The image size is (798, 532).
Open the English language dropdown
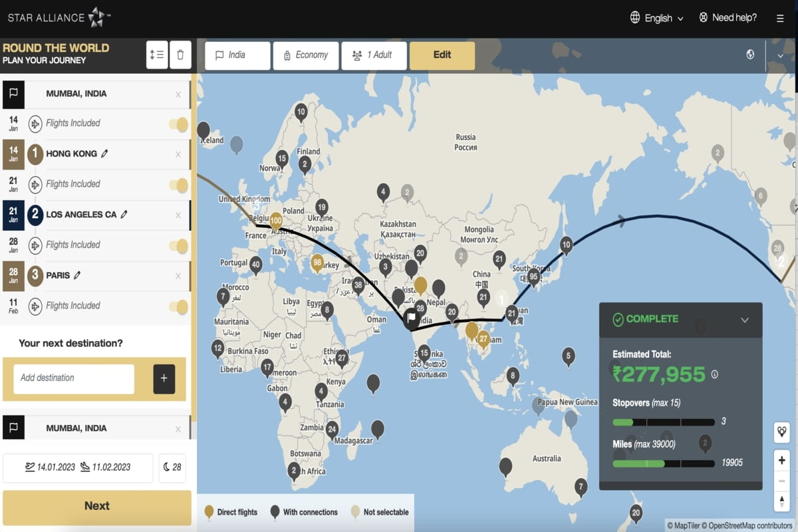[x=657, y=18]
